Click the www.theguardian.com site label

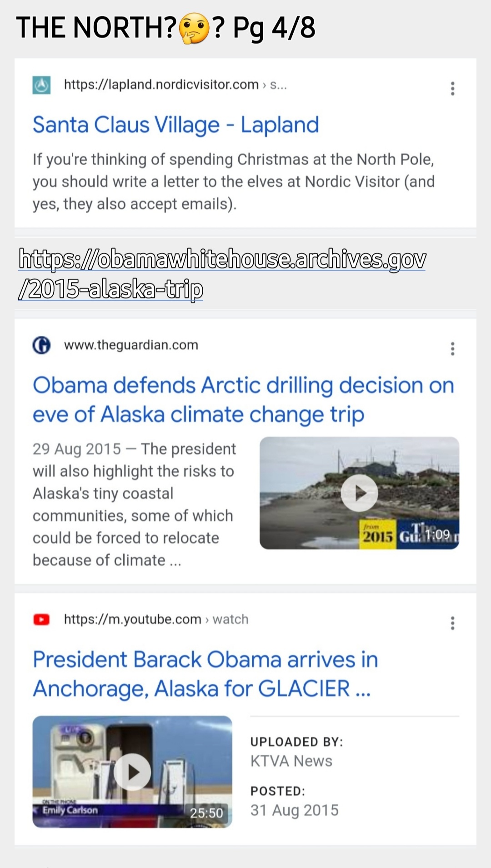(x=131, y=345)
